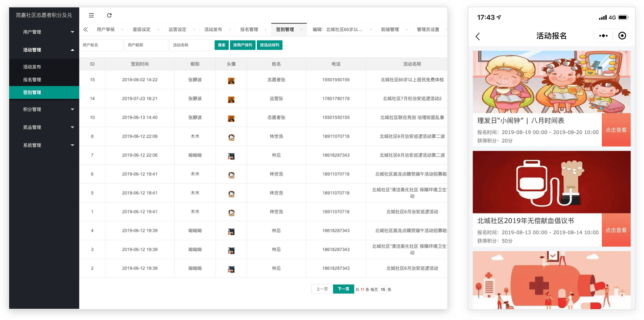The height and width of the screenshot is (320, 644).
Task: Close the 签到管理 tab with its x
Action: click(302, 30)
